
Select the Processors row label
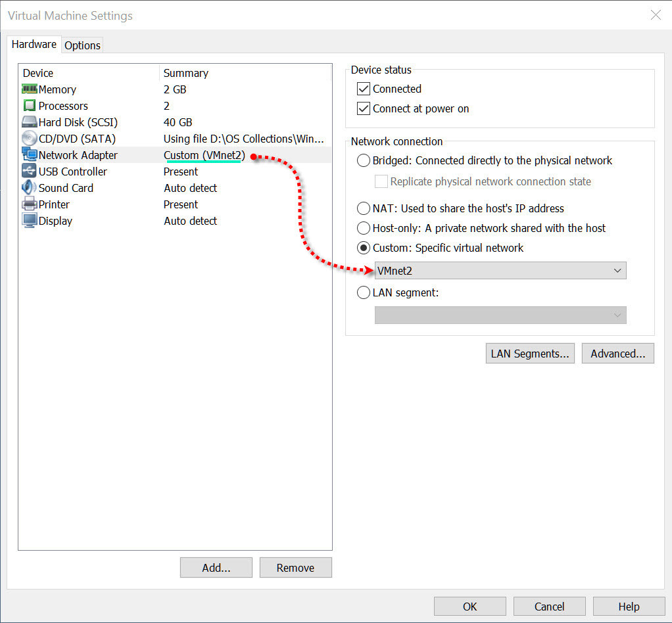click(x=63, y=106)
